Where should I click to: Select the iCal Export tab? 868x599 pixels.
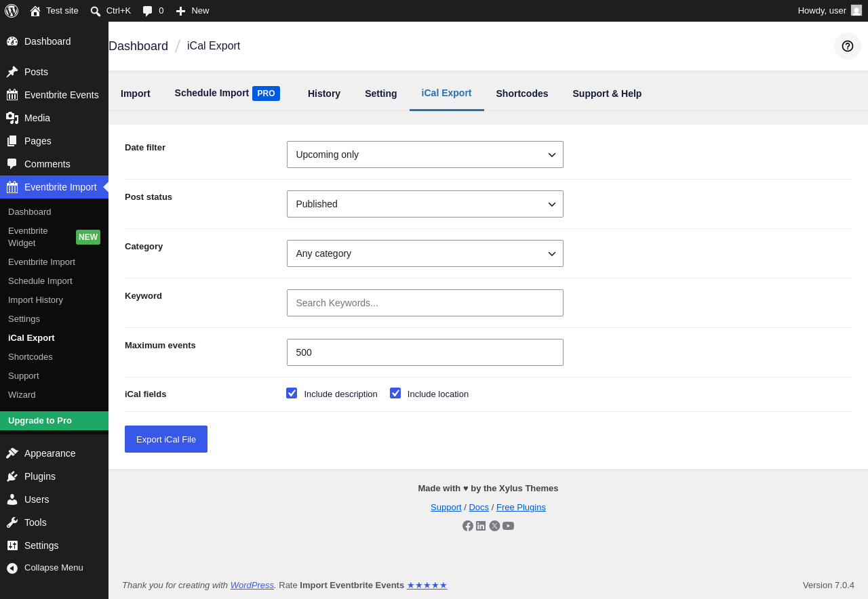tap(446, 94)
